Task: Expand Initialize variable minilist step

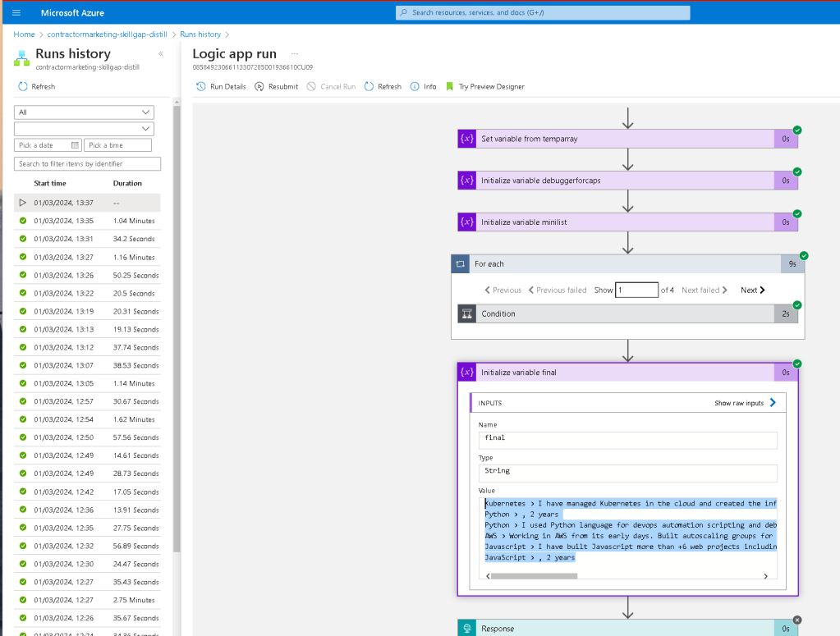Action: (628, 222)
